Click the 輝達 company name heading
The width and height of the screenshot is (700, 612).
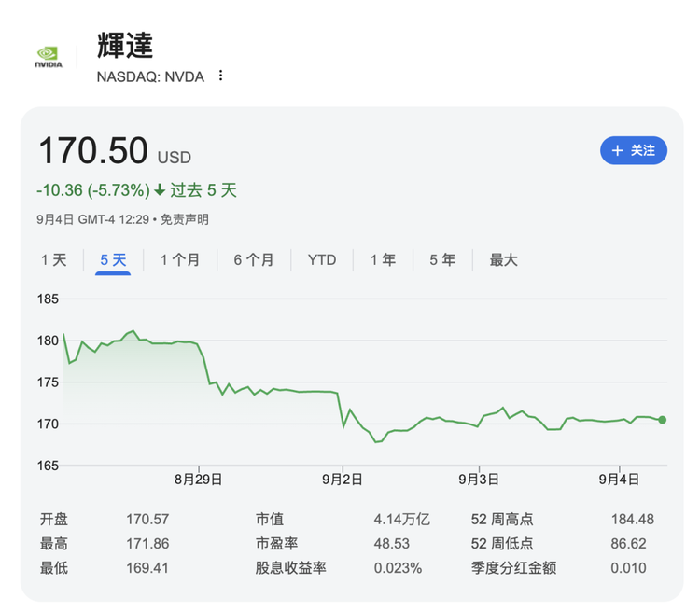click(125, 45)
